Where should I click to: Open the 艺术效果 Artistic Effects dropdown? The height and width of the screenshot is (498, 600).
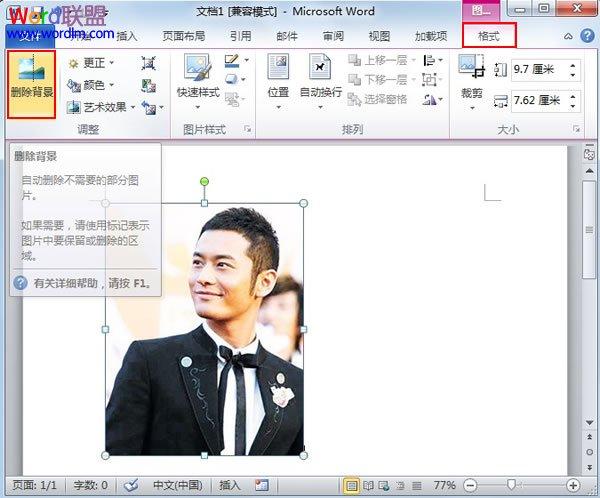[101, 107]
